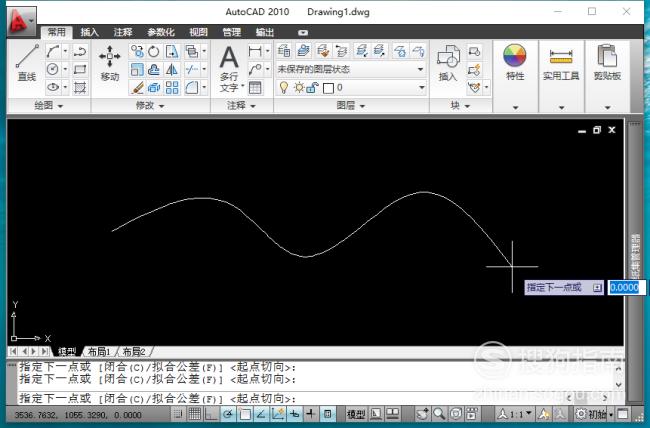The image size is (650, 428).
Task: Click the zoom magnifier in status bar
Action: click(439, 413)
